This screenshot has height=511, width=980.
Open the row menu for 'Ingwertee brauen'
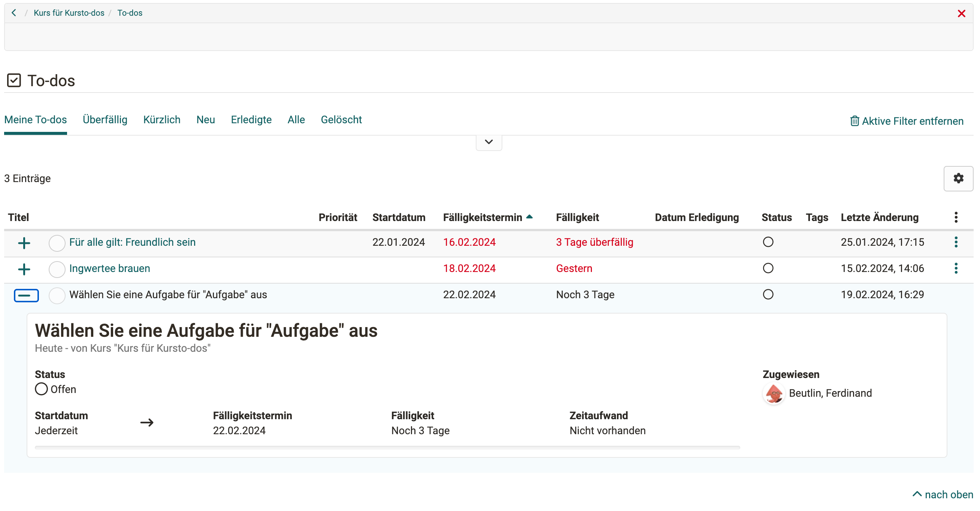pos(956,268)
